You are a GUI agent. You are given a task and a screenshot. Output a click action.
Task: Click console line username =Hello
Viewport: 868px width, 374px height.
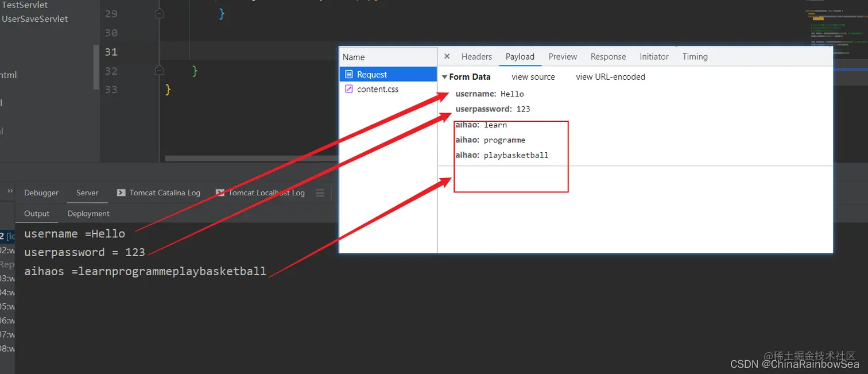[x=75, y=234]
